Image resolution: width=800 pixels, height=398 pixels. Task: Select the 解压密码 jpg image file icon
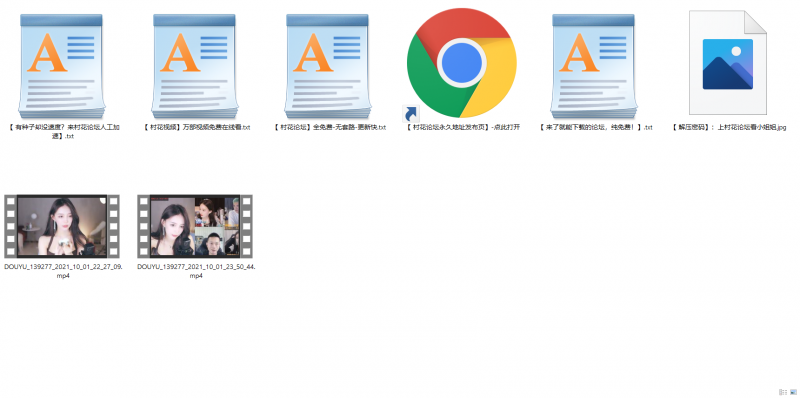[728, 63]
